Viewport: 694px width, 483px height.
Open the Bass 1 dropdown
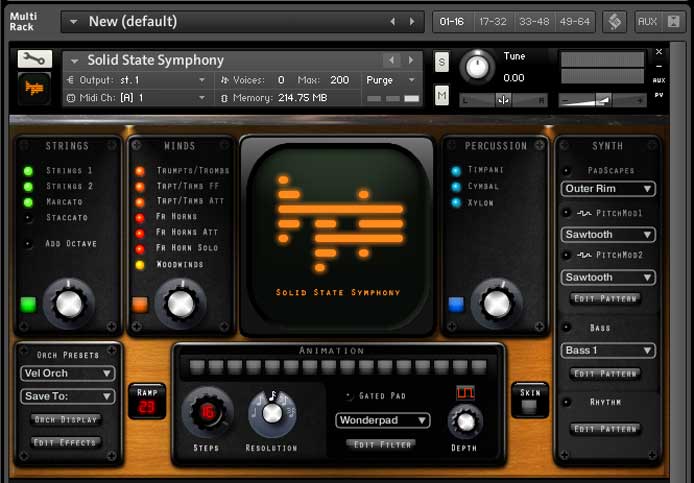pos(608,351)
